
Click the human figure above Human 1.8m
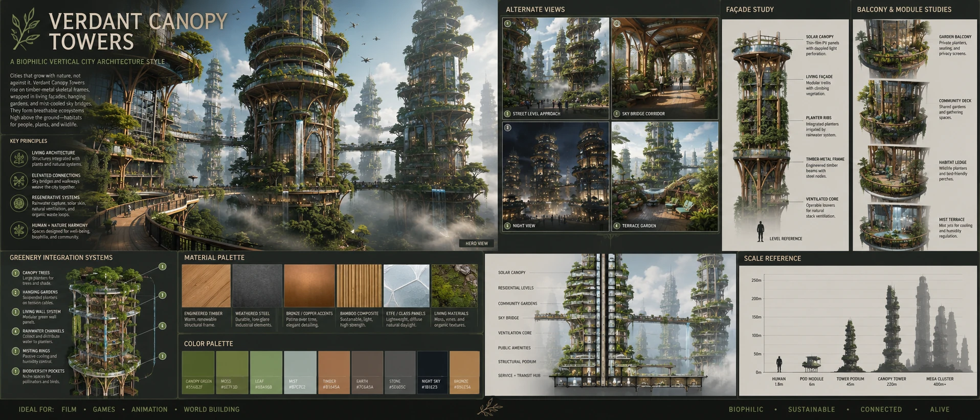click(x=779, y=364)
